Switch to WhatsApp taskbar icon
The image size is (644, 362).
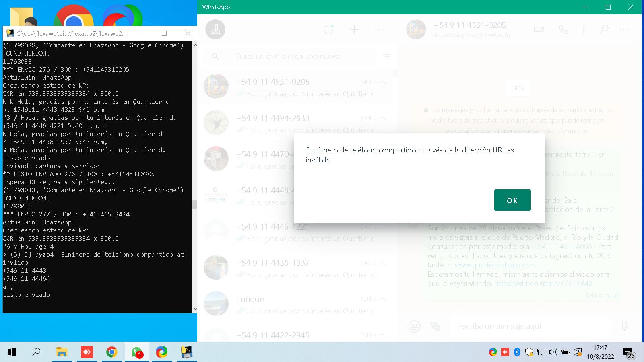click(x=137, y=352)
